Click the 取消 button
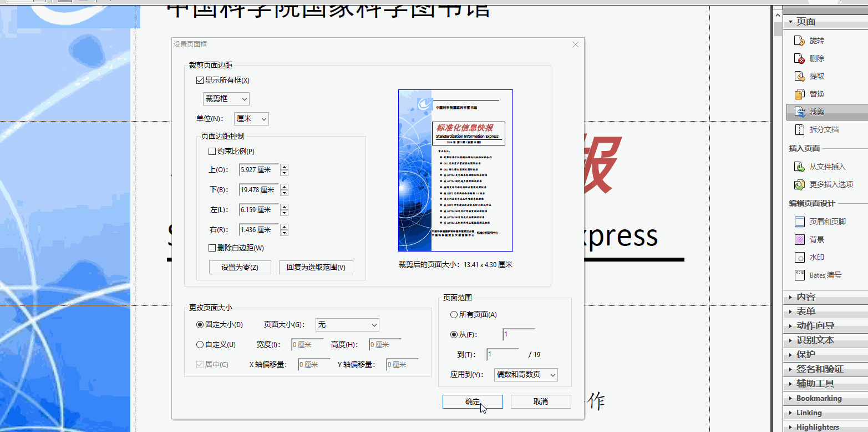This screenshot has height=432, width=868. [541, 401]
